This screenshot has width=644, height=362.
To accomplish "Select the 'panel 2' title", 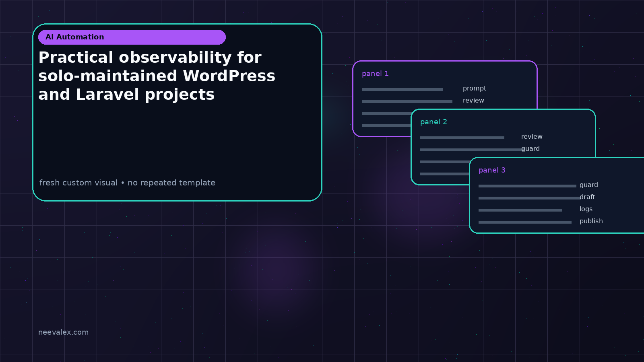I will (433, 122).
